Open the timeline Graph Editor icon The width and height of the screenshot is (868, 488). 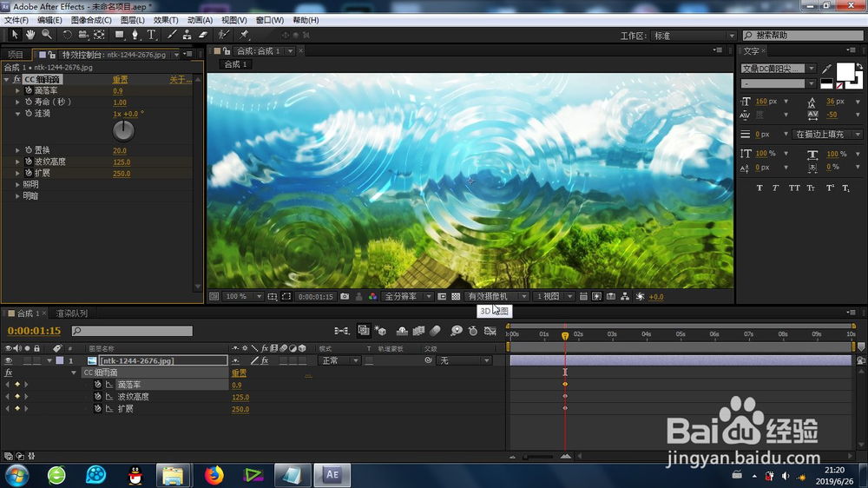490,331
